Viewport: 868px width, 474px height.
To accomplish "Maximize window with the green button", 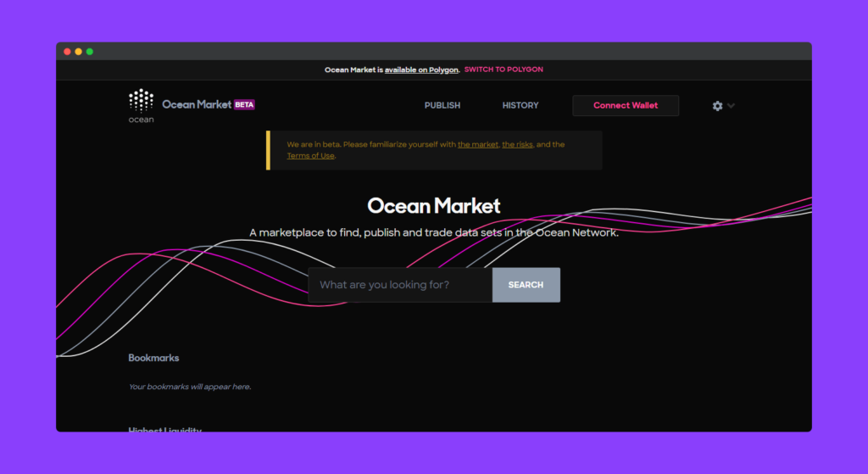I will click(90, 52).
